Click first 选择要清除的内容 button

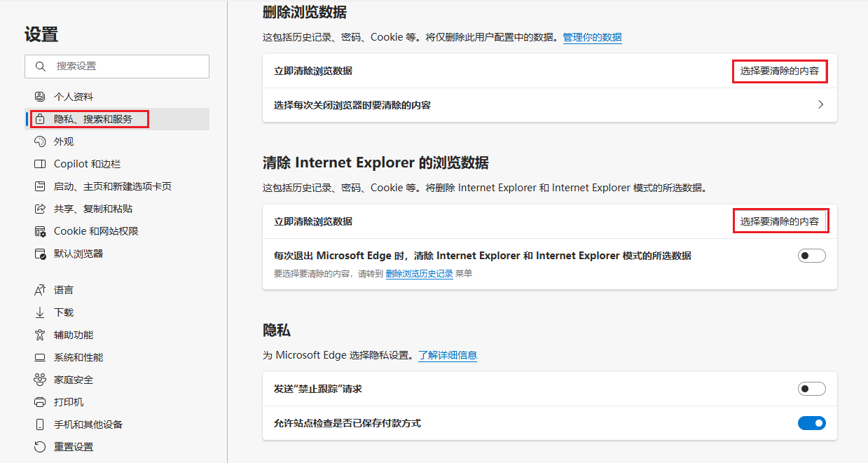point(779,71)
